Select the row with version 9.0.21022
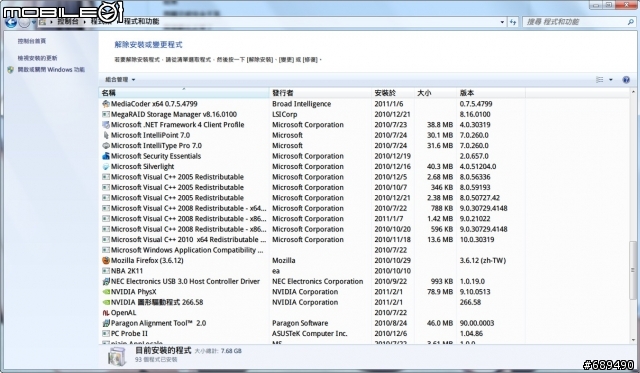Screen dimensions: 640x373 [x=313, y=219]
